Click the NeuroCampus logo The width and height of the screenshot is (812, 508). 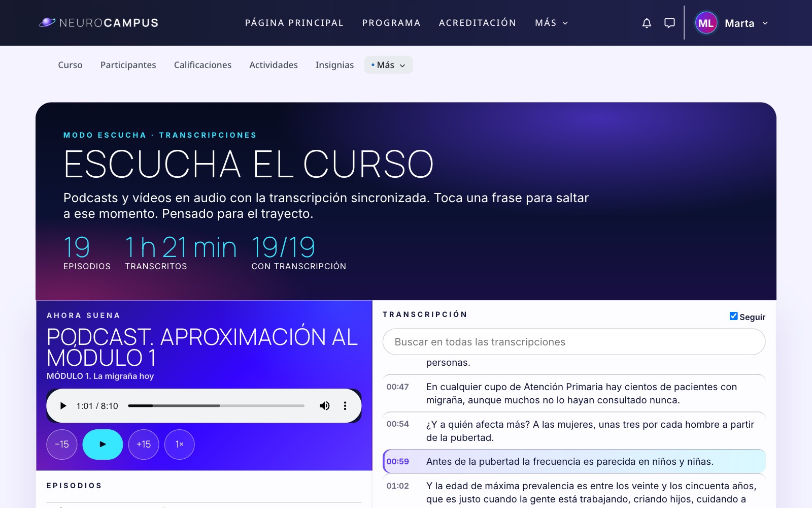[99, 23]
